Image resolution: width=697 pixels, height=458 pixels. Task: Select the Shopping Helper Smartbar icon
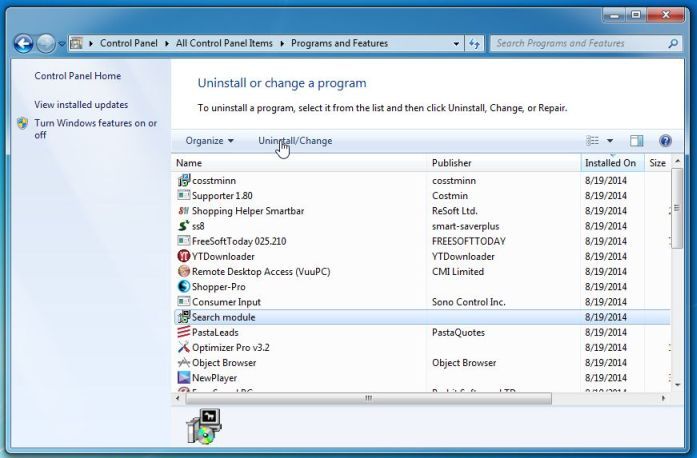pos(184,210)
